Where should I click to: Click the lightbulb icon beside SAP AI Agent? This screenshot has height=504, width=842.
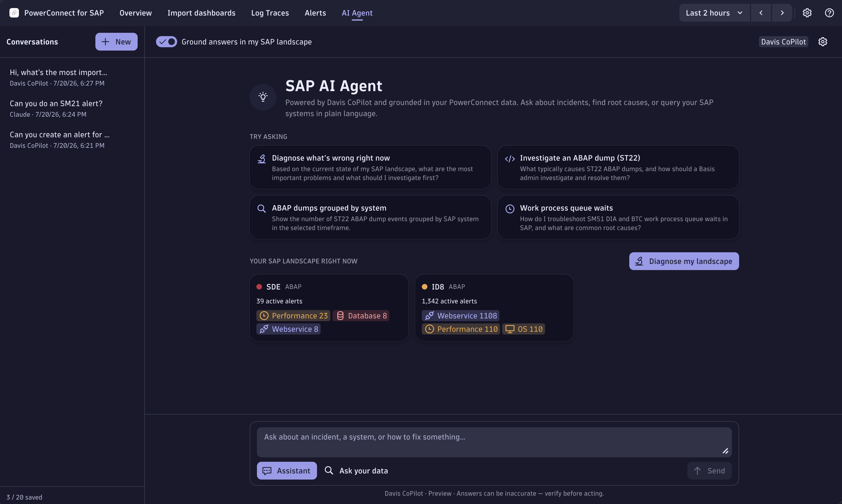pos(263,97)
